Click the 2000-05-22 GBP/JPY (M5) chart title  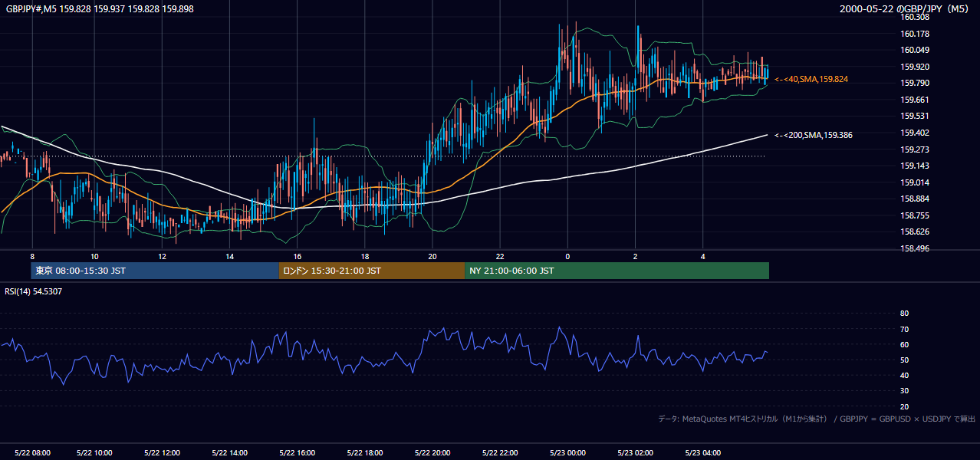904,9
